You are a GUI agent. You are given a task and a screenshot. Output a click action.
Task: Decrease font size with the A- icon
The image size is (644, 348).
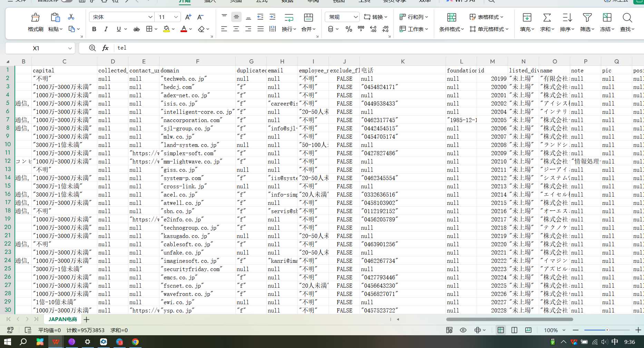[200, 17]
